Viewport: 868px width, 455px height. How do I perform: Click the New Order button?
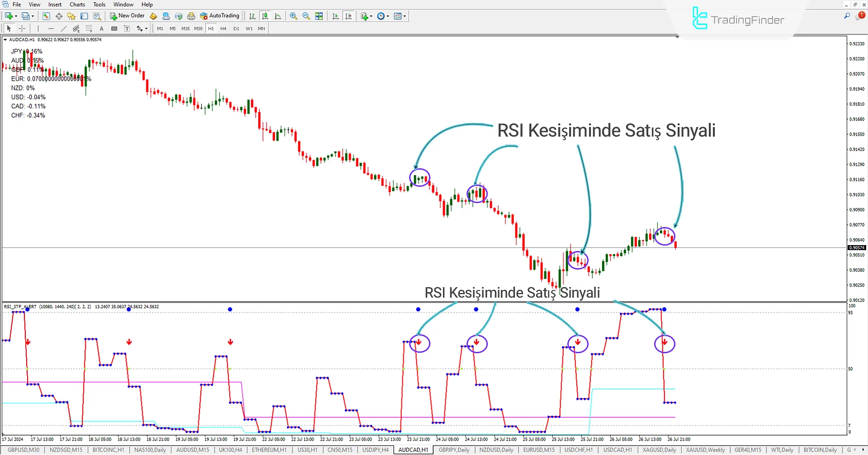click(x=127, y=16)
